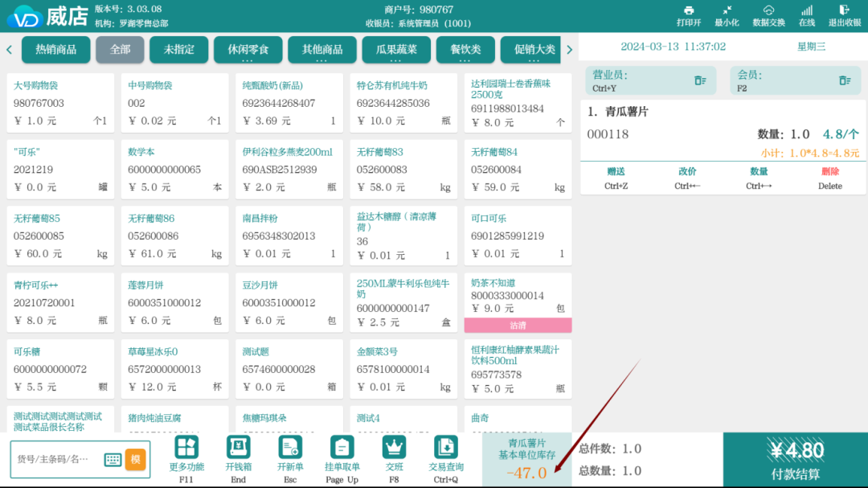Open the cash drawer 开钱箱
This screenshot has width=868, height=488.
click(x=238, y=449)
